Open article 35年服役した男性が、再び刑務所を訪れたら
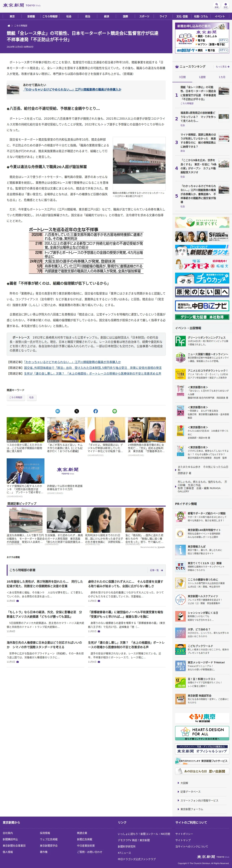232x868 pixels. tap(45, 584)
